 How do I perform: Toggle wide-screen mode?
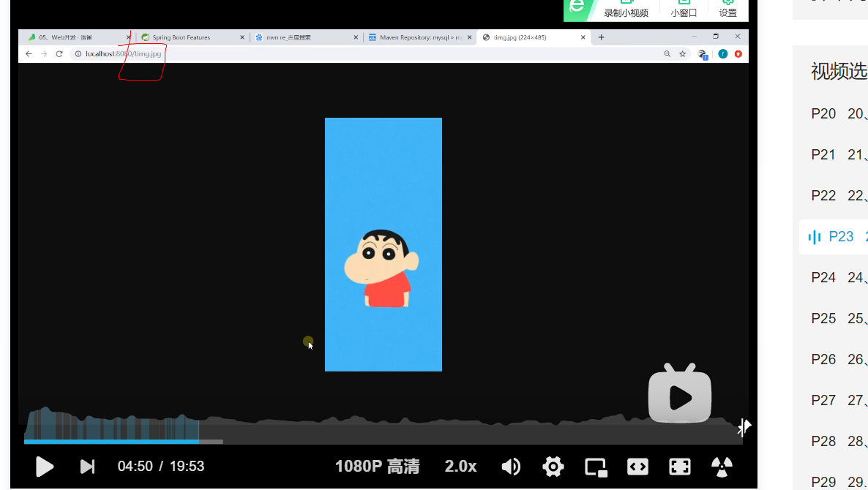(x=637, y=467)
